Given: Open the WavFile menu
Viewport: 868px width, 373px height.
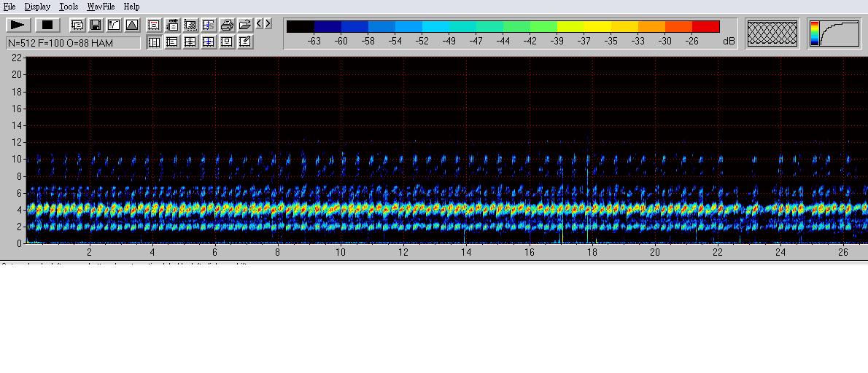Looking at the screenshot, I should [101, 7].
